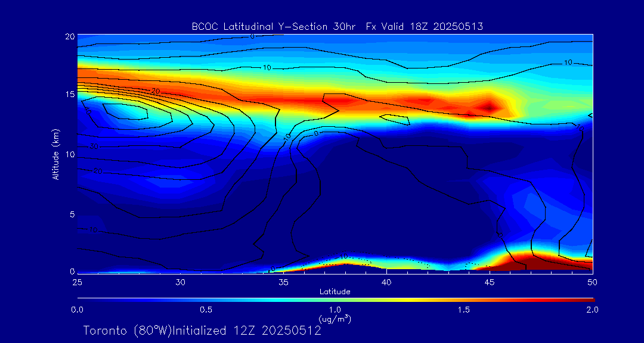This screenshot has height=343, width=644.
Task: Click the colorbar value label "2.0"
Action: (x=592, y=310)
